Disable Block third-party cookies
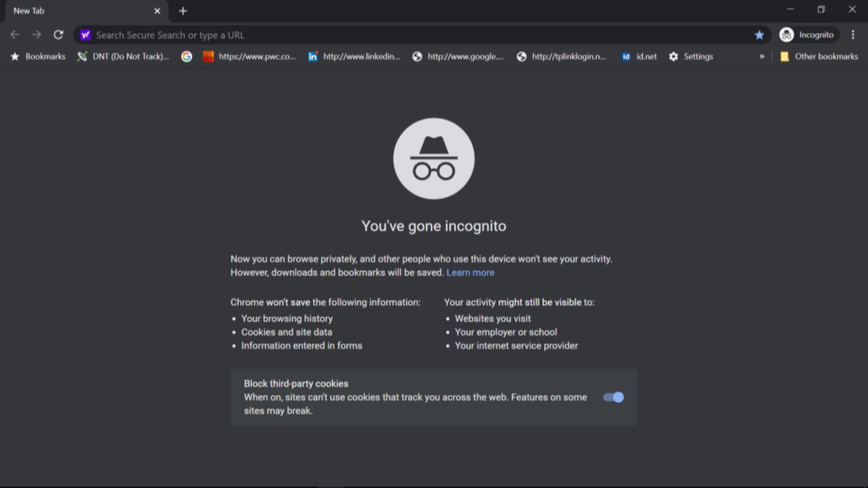The image size is (868, 488). (613, 397)
